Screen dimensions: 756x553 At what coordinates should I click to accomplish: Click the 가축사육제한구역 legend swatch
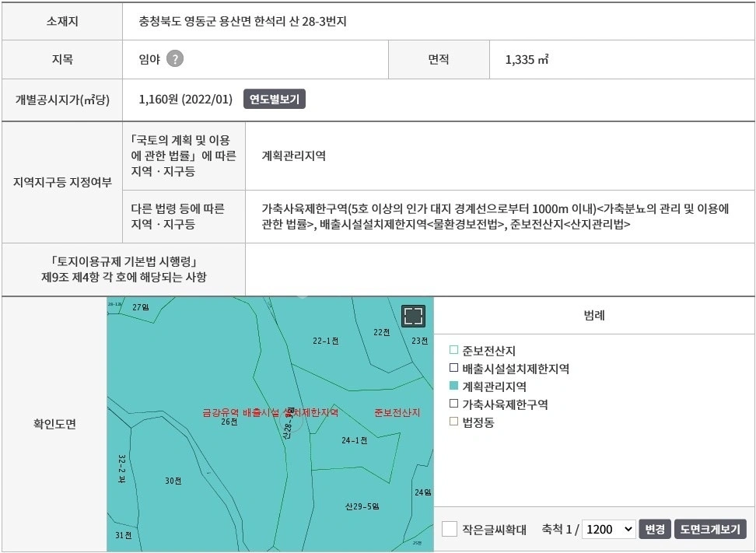[x=453, y=404]
